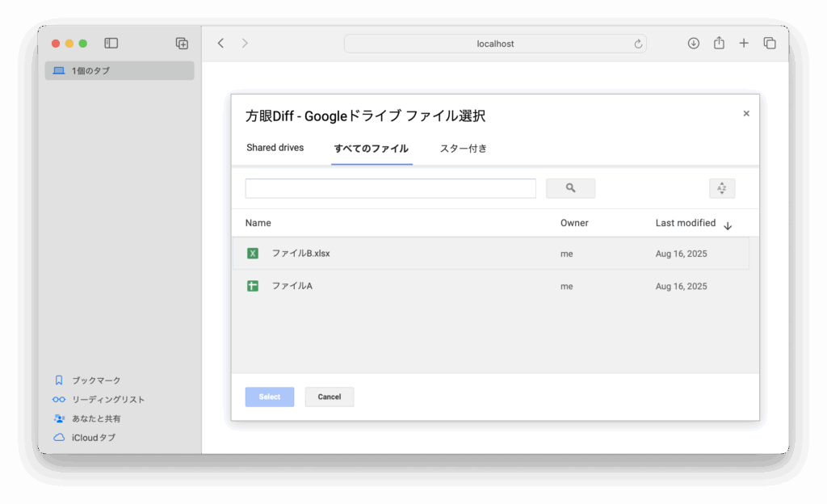
Task: Click the Share icon in toolbar
Action: point(719,44)
